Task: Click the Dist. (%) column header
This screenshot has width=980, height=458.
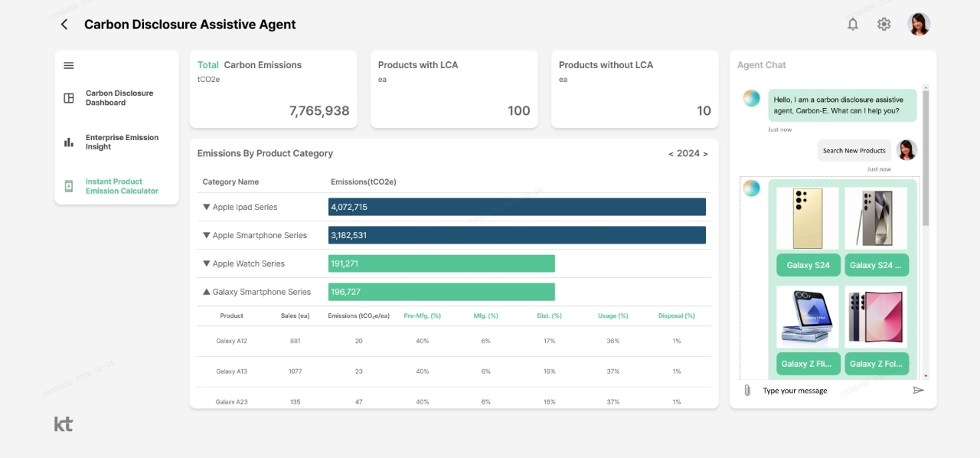Action: click(550, 316)
